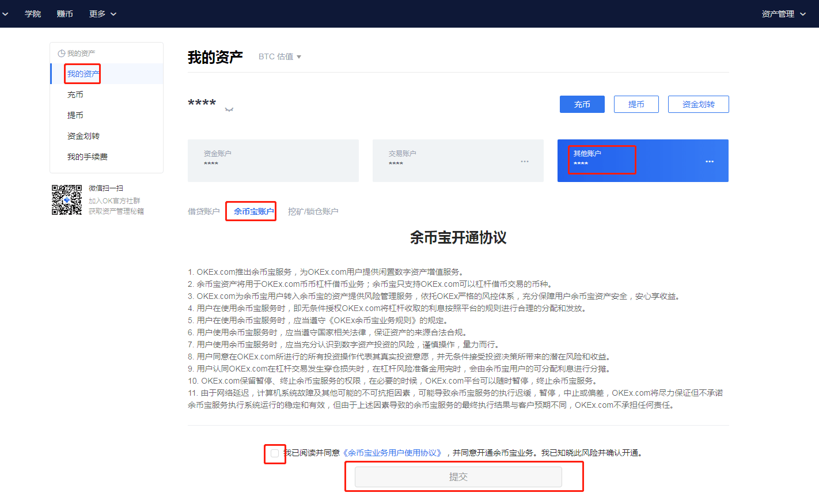Screen dimensions: 819x504
Task: Switch to the 挖矿/锁仓账户 tab
Action: 313,211
